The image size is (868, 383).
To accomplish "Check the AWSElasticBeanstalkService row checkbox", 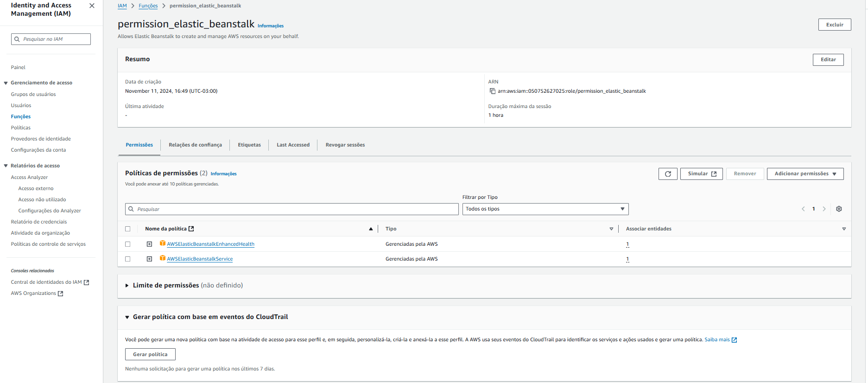I will point(128,259).
